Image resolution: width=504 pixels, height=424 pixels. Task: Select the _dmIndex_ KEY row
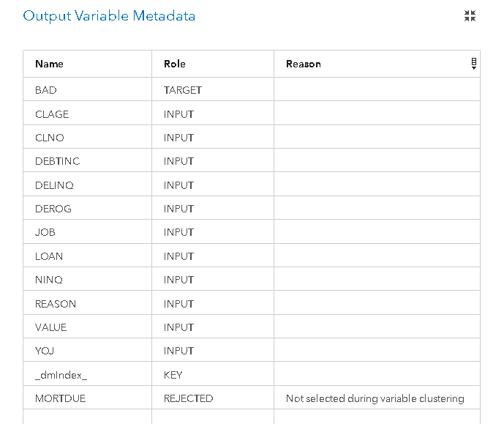tap(252, 373)
